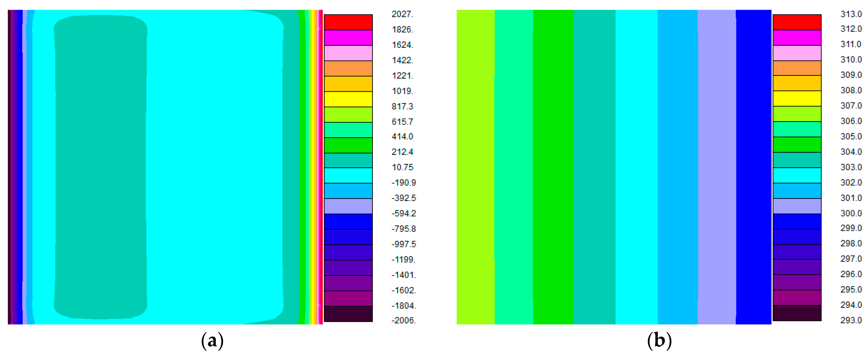The image size is (868, 356).
Task: Click the yellow-green leftmost band in plot (b)
Action: coord(476,167)
